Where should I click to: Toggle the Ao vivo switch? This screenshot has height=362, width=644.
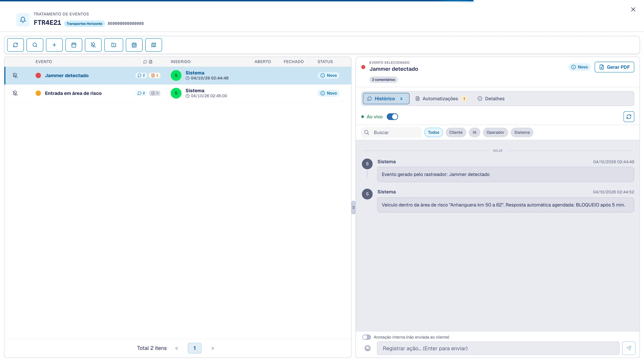tap(392, 117)
